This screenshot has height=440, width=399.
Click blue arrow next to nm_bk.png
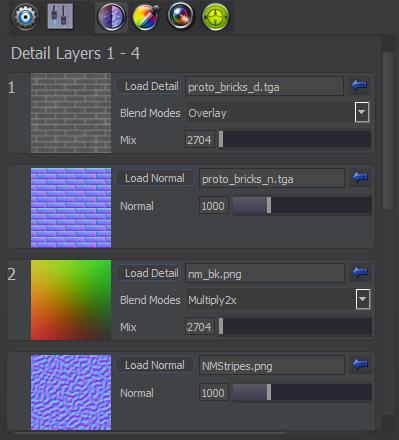pyautogui.click(x=360, y=272)
